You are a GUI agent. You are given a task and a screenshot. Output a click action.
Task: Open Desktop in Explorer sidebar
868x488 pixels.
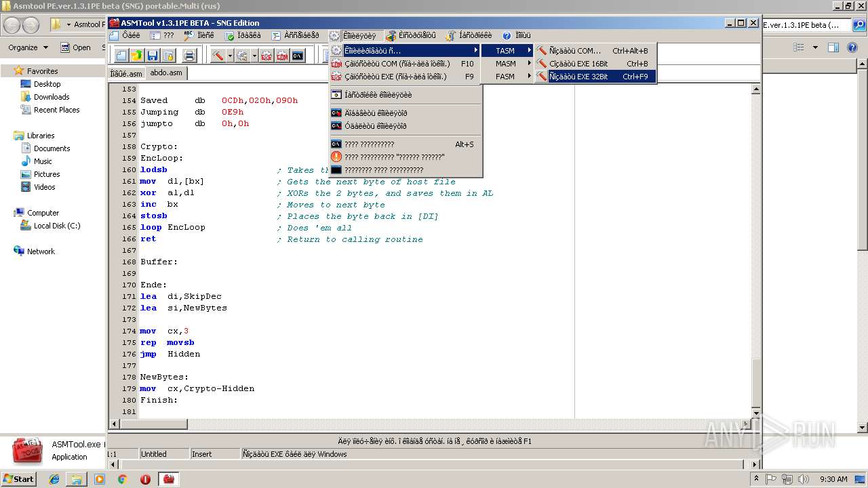[47, 84]
